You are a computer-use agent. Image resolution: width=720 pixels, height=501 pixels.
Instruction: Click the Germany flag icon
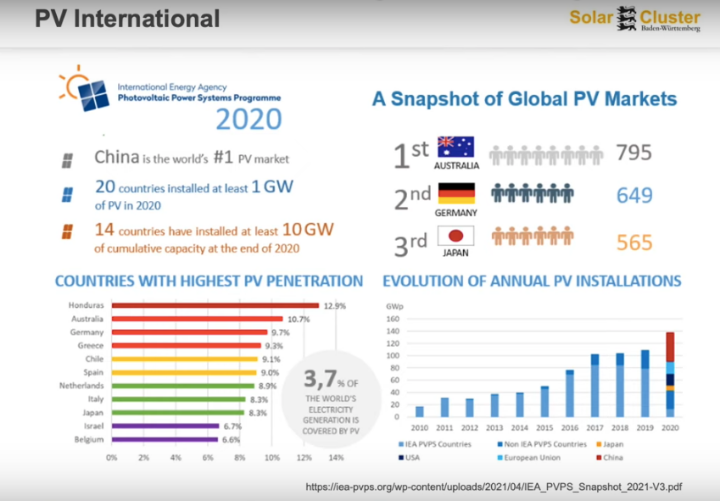coord(456,193)
